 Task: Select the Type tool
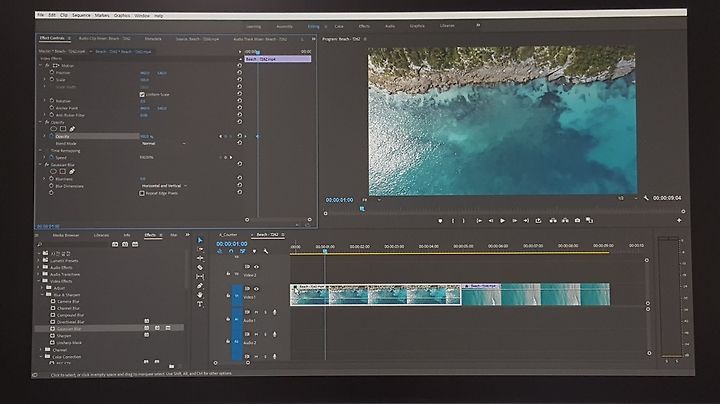[x=200, y=304]
